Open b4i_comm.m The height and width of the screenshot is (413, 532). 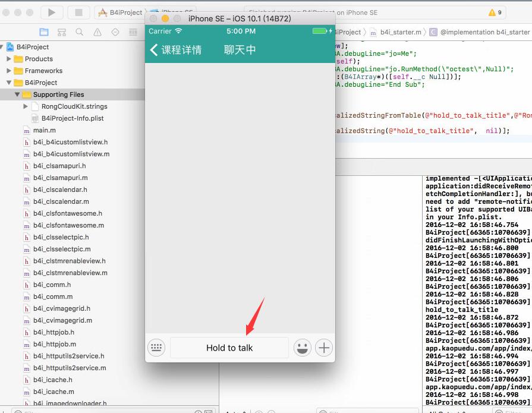pyautogui.click(x=53, y=297)
